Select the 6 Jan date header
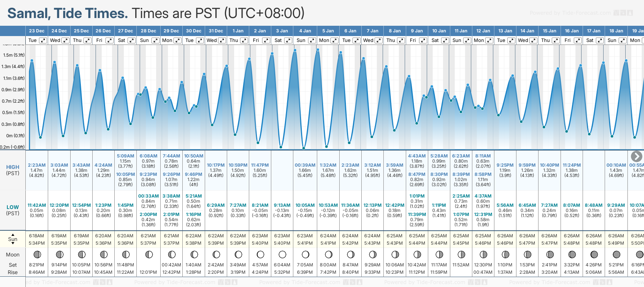 [x=350, y=31]
